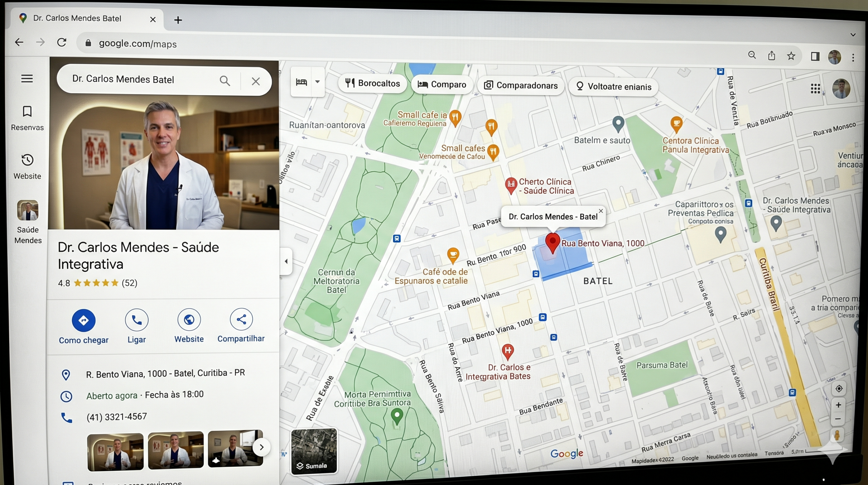Image resolution: width=868 pixels, height=485 pixels.
Task: Show next photos with carousel arrow
Action: 261,447
